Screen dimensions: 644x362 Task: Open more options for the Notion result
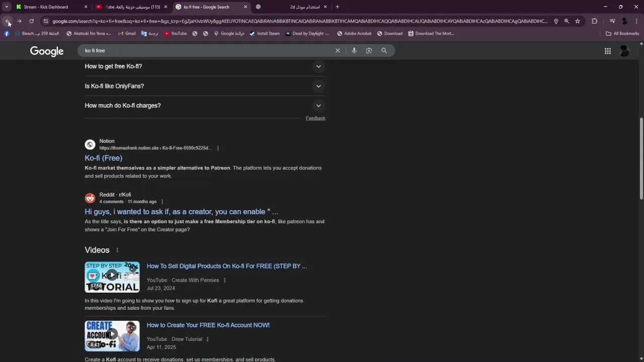218,148
